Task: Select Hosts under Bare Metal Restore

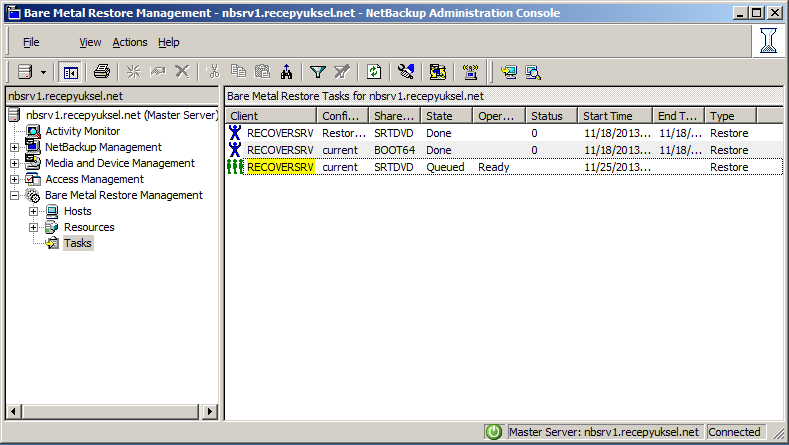Action: pyautogui.click(x=77, y=211)
